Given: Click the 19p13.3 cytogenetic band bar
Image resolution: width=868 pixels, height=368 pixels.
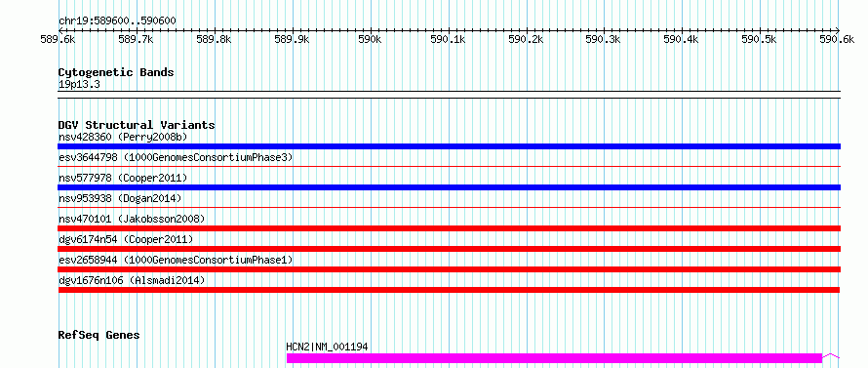Looking at the screenshot, I should click(x=449, y=95).
